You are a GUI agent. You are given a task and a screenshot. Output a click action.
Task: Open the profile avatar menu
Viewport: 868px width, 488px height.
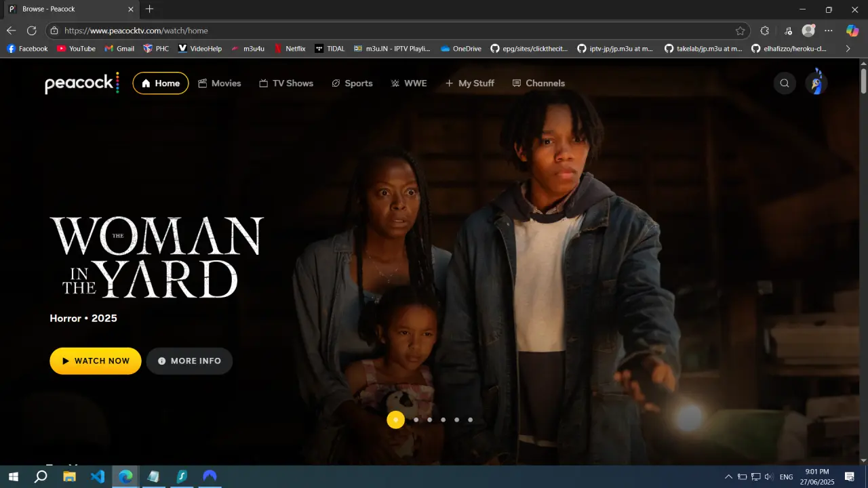[816, 83]
